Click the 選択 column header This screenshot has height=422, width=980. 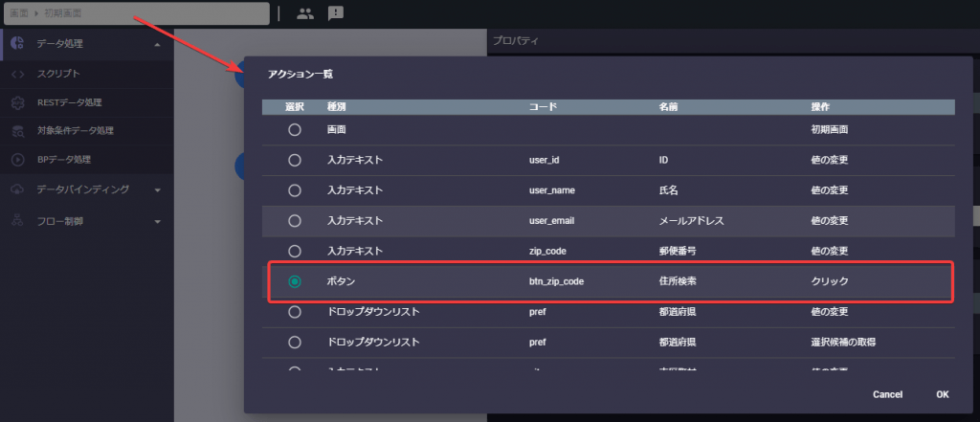(295, 107)
